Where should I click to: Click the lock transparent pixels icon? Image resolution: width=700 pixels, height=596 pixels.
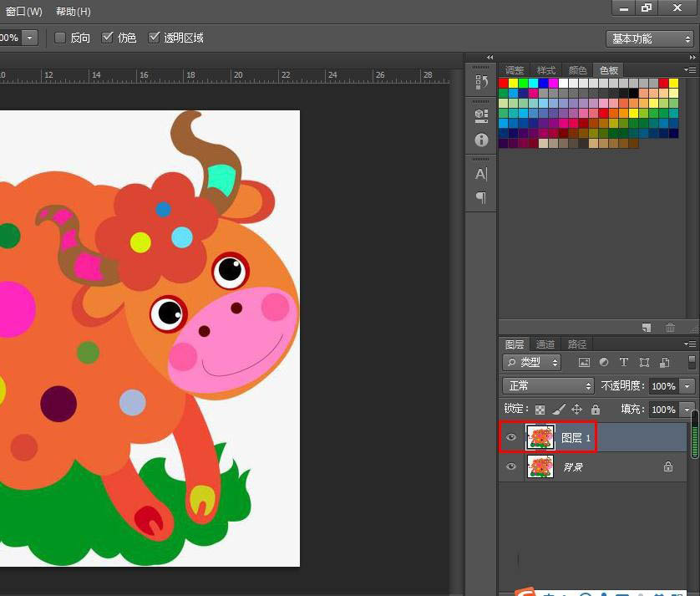[x=540, y=410]
